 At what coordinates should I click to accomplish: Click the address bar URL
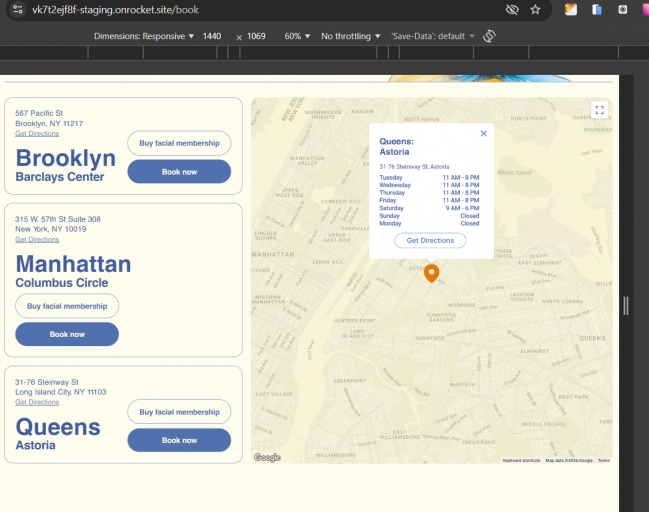click(x=115, y=10)
